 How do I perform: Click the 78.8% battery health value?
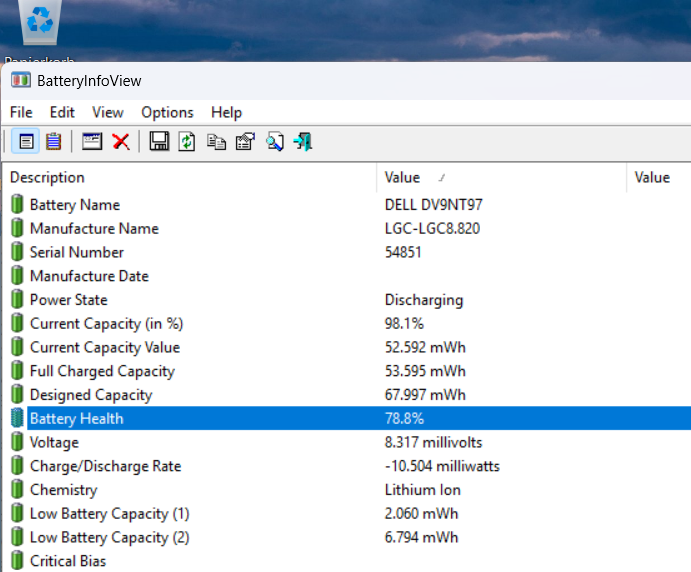click(x=404, y=418)
